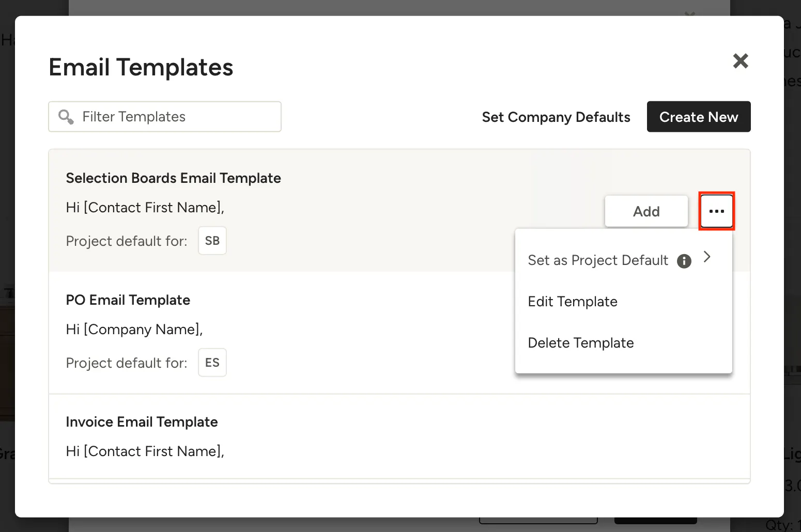Viewport: 801px width, 532px height.
Task: Click the SB project default badge
Action: [x=212, y=241]
